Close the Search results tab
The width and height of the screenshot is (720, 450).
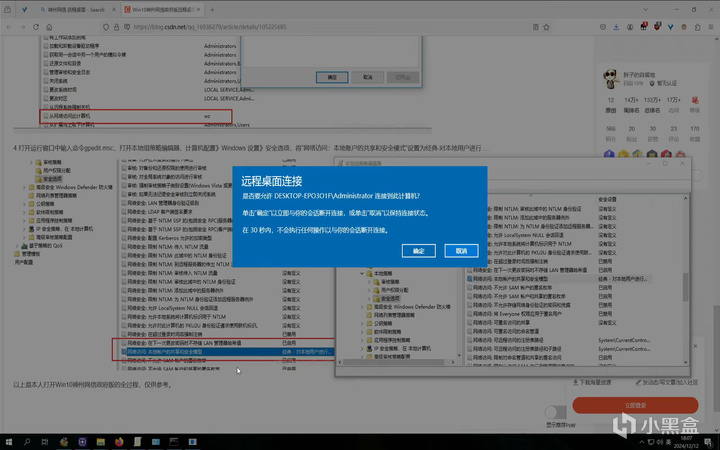114,10
